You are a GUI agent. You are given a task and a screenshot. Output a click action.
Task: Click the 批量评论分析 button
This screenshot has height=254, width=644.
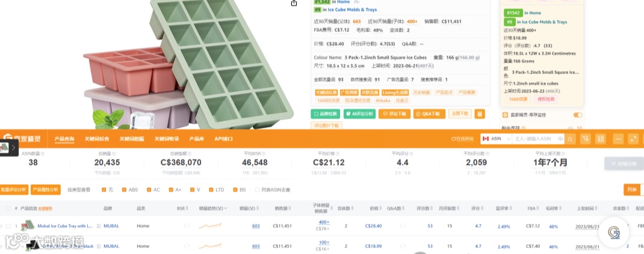tap(14, 190)
